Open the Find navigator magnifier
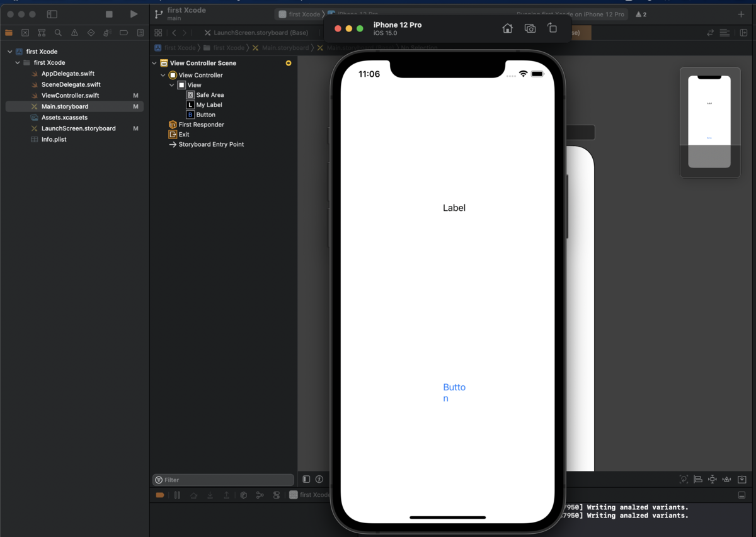756x537 pixels. pos(58,33)
